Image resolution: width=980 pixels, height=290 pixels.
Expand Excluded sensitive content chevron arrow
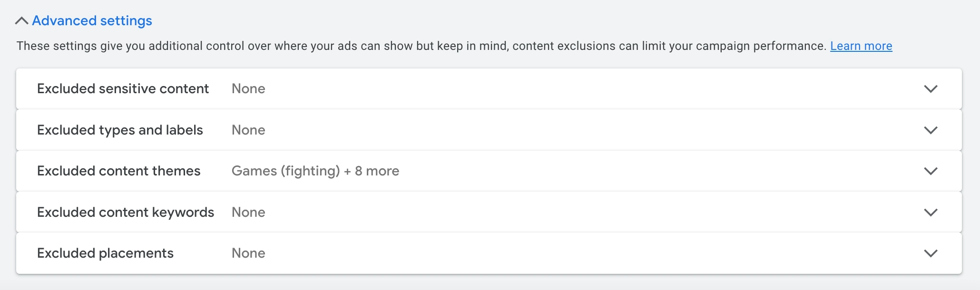[930, 89]
